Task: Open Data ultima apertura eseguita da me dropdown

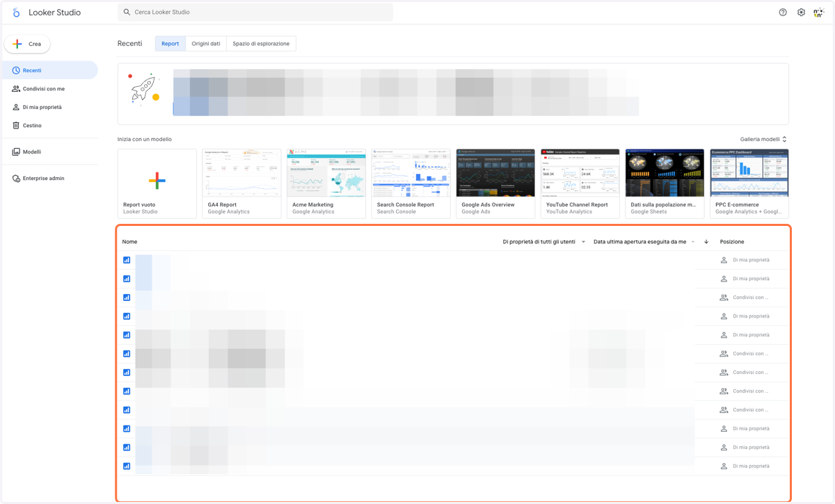Action: (644, 242)
